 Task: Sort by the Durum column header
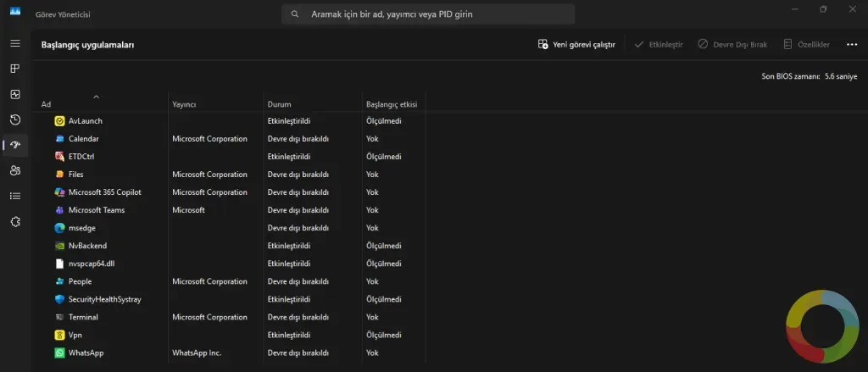(279, 104)
